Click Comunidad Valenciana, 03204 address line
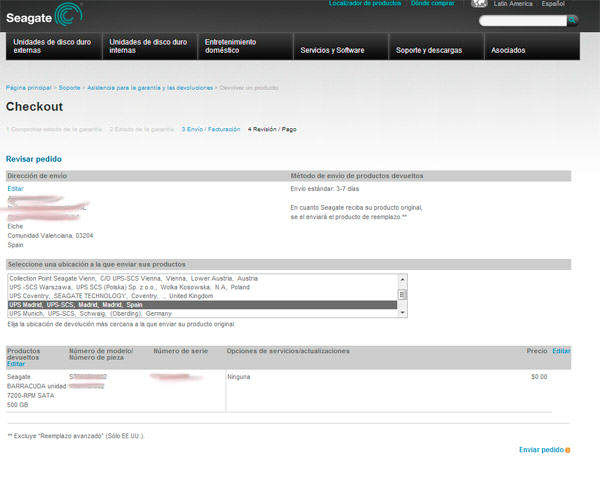600x478 pixels. coord(50,236)
